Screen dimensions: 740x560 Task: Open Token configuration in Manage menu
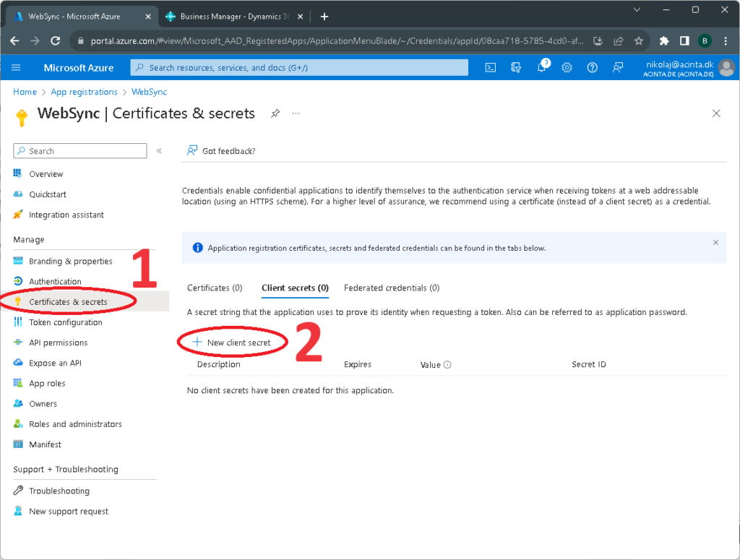(65, 322)
